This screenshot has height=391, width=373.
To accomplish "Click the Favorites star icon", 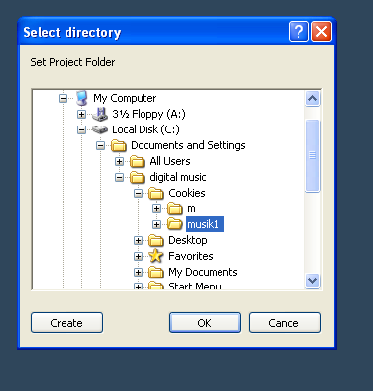I will point(156,256).
